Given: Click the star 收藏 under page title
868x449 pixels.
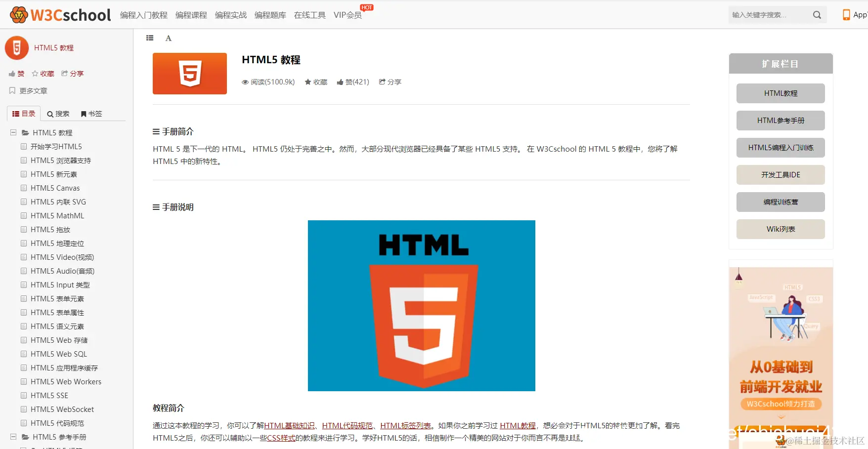Looking at the screenshot, I should [316, 82].
